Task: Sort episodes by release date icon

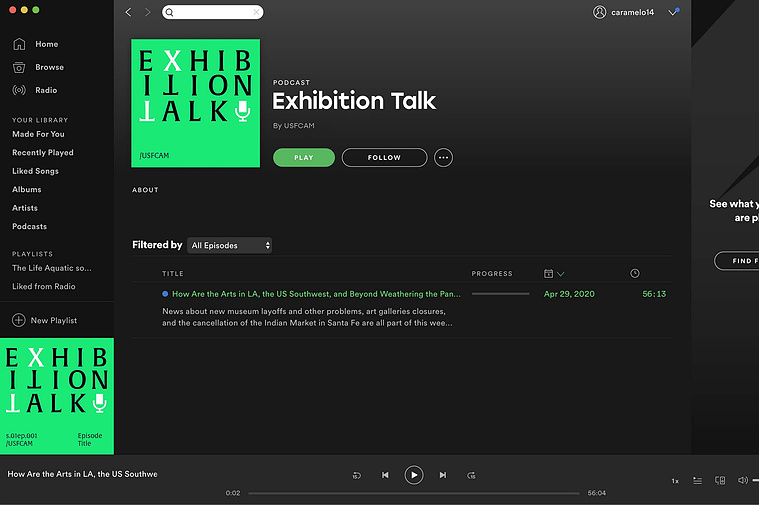Action: tap(554, 274)
